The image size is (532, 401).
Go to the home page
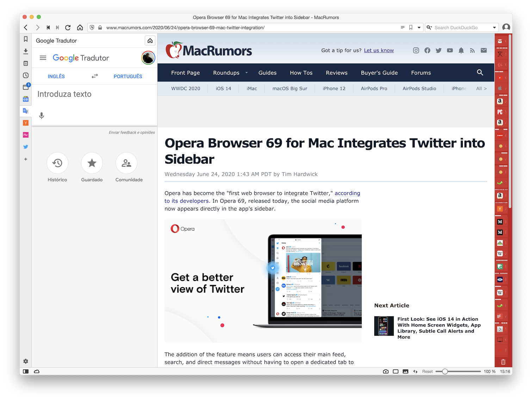point(80,27)
